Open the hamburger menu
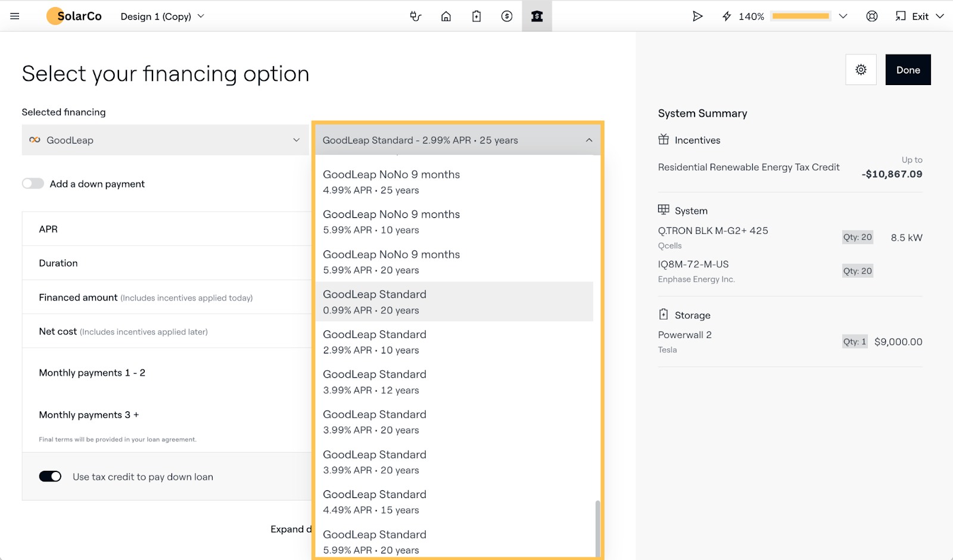The height and width of the screenshot is (560, 953). pyautogui.click(x=15, y=16)
